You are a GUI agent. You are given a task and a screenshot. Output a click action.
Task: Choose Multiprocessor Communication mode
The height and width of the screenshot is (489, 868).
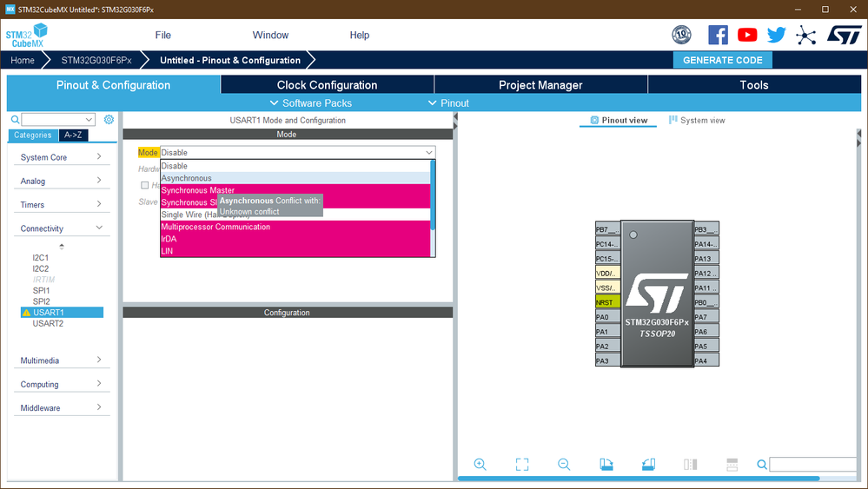[295, 227]
